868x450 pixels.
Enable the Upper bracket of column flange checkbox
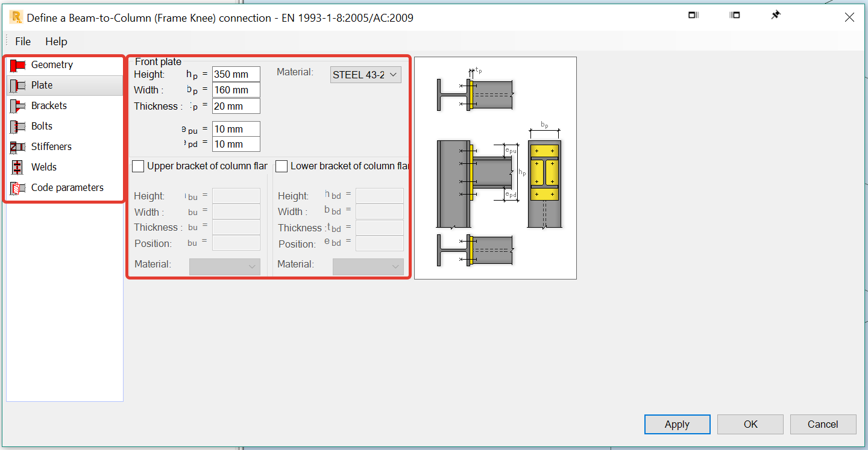click(138, 166)
